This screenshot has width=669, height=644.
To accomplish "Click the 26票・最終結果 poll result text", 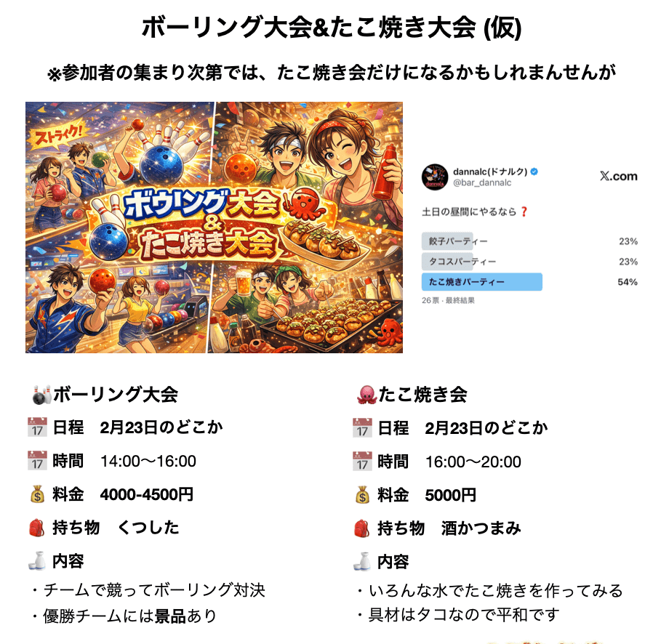I will pyautogui.click(x=448, y=300).
